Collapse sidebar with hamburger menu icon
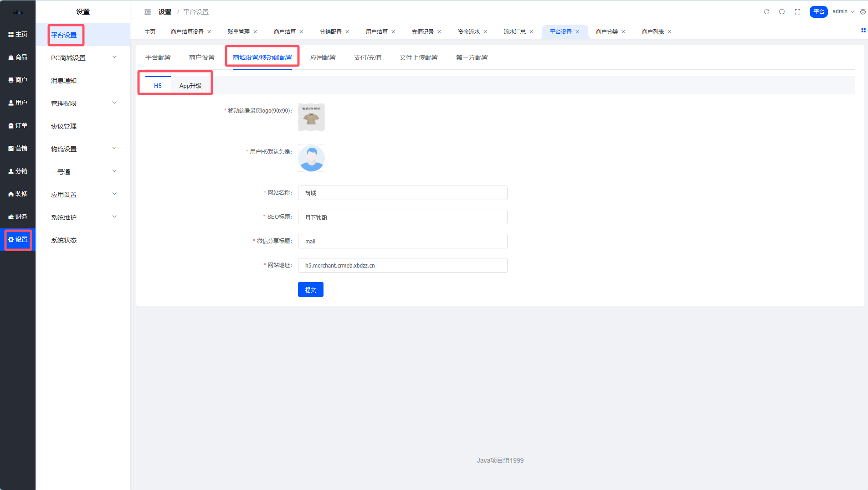The height and width of the screenshot is (490, 868). (x=147, y=12)
